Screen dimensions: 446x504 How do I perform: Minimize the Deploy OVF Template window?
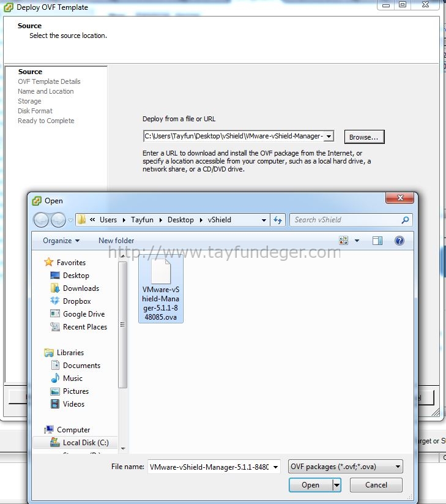click(x=386, y=5)
